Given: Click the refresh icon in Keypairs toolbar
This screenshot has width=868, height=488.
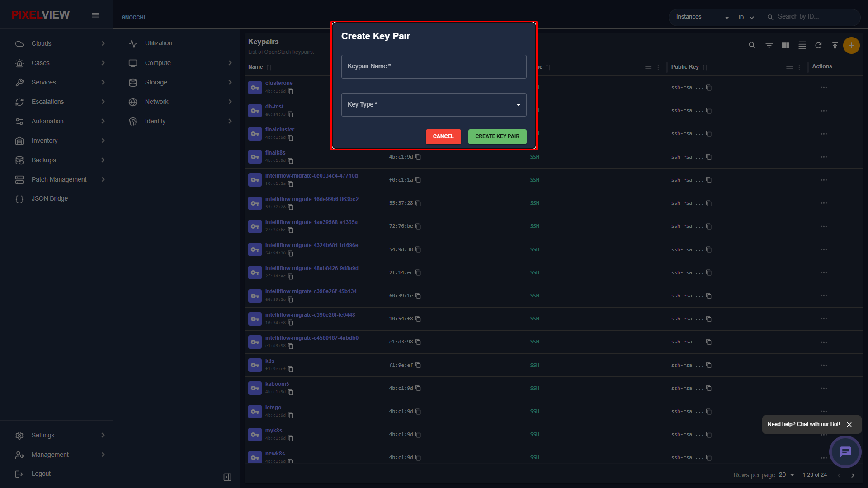Looking at the screenshot, I should point(818,45).
